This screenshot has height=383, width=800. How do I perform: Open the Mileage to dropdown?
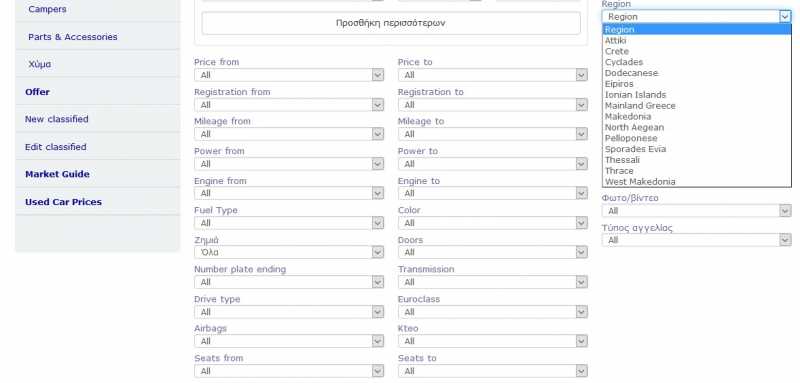click(x=492, y=134)
